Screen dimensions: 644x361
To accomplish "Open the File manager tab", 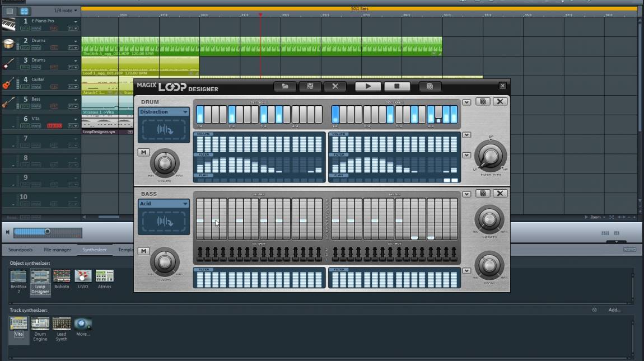I will pyautogui.click(x=58, y=250).
